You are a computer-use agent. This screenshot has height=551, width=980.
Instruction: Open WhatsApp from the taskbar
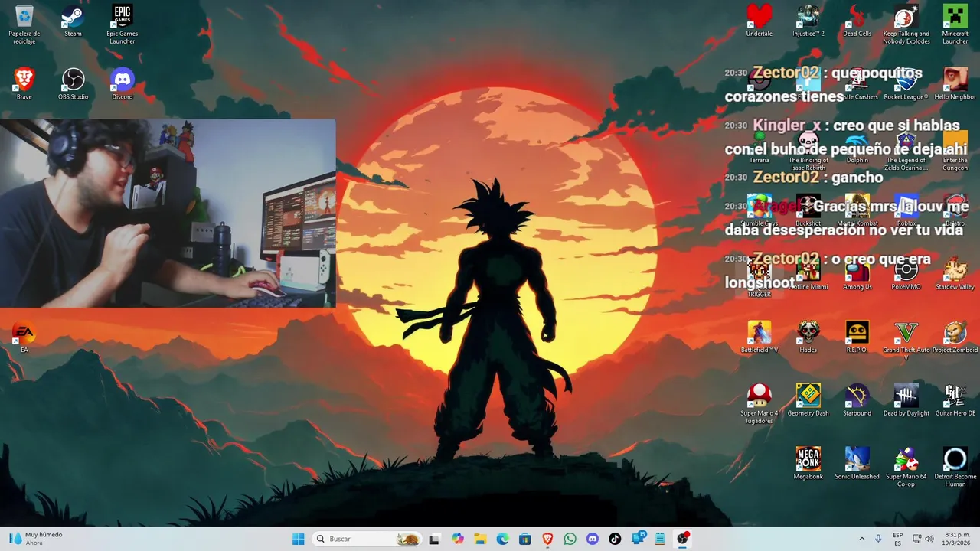[x=570, y=539]
